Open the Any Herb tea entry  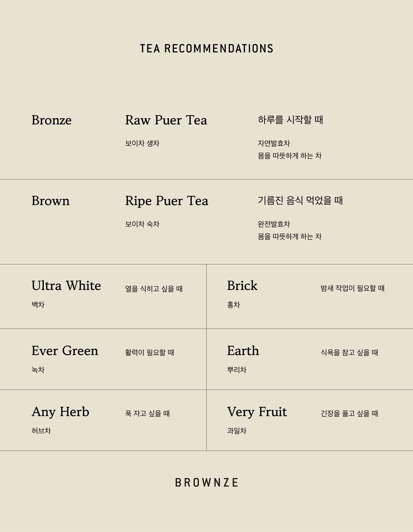click(60, 412)
